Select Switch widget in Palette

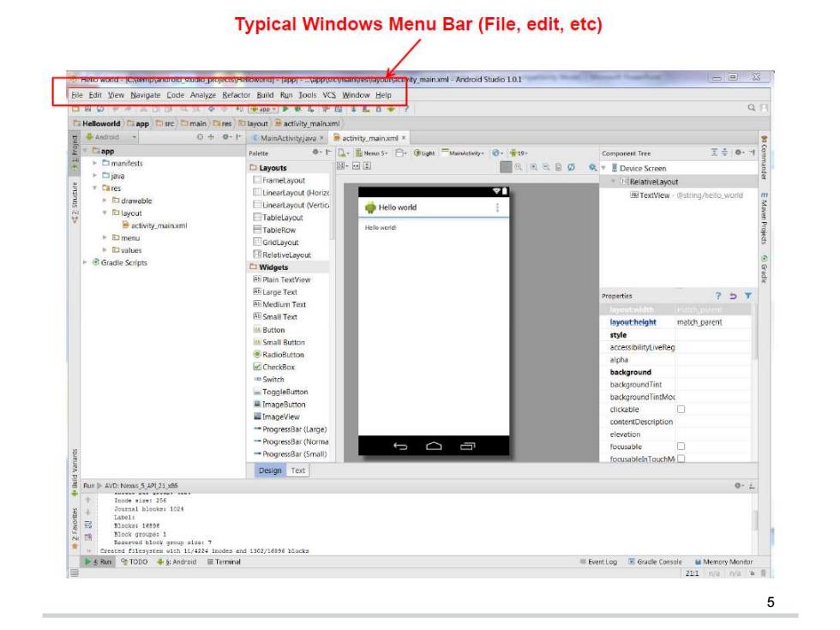269,379
